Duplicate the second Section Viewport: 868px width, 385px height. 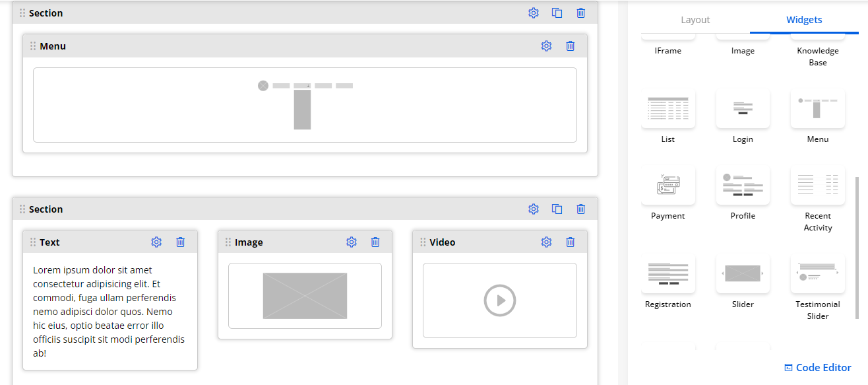[x=557, y=209]
